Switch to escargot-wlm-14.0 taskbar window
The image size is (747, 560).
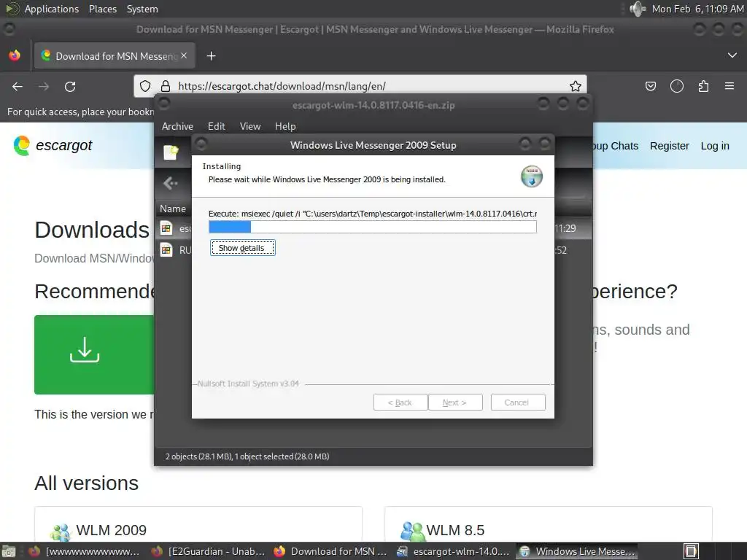point(453,551)
